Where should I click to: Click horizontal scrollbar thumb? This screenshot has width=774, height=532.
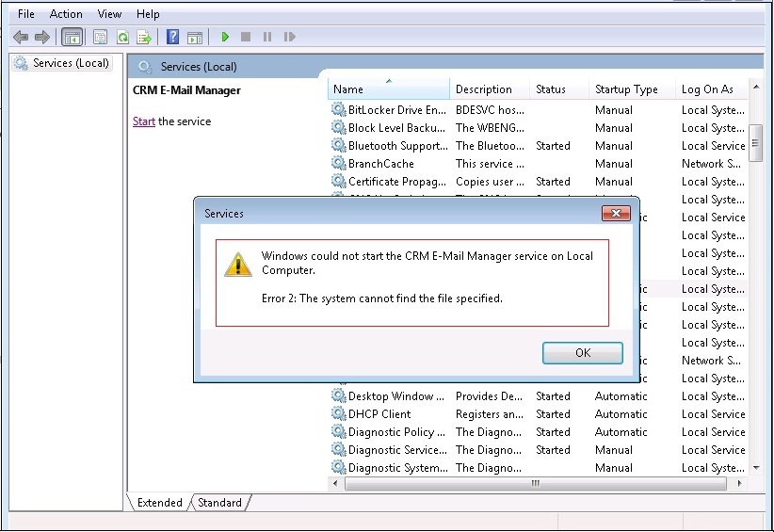(536, 483)
